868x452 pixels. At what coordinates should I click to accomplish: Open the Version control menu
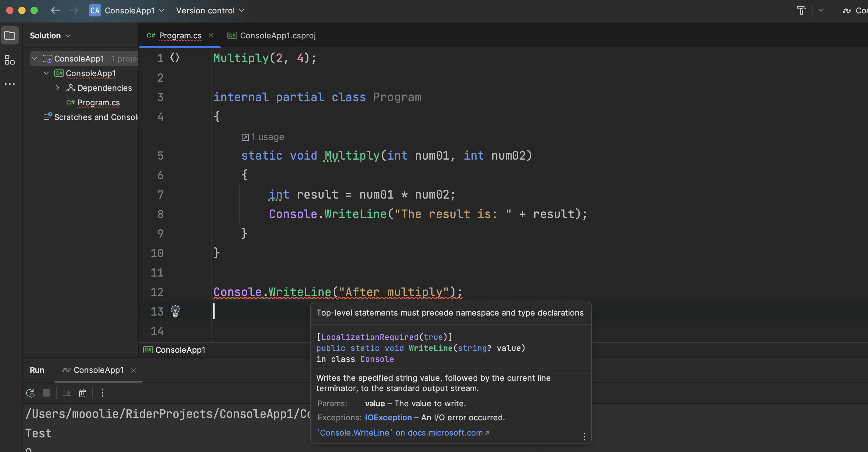tap(210, 10)
